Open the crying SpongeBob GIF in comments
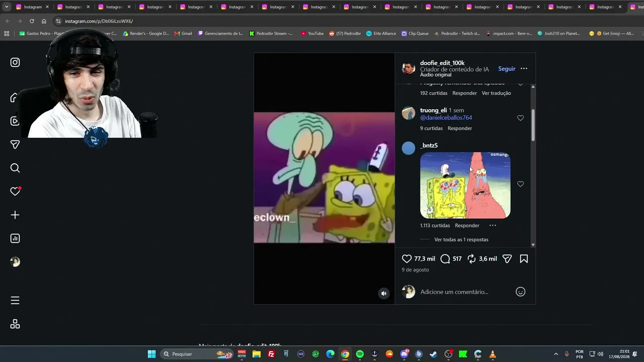The width and height of the screenshot is (644, 362). click(x=465, y=186)
